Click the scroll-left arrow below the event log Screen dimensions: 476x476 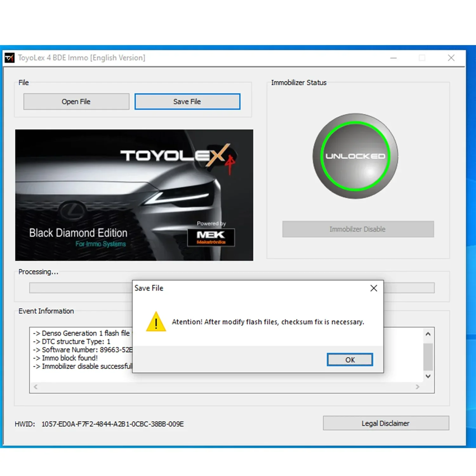(35, 387)
